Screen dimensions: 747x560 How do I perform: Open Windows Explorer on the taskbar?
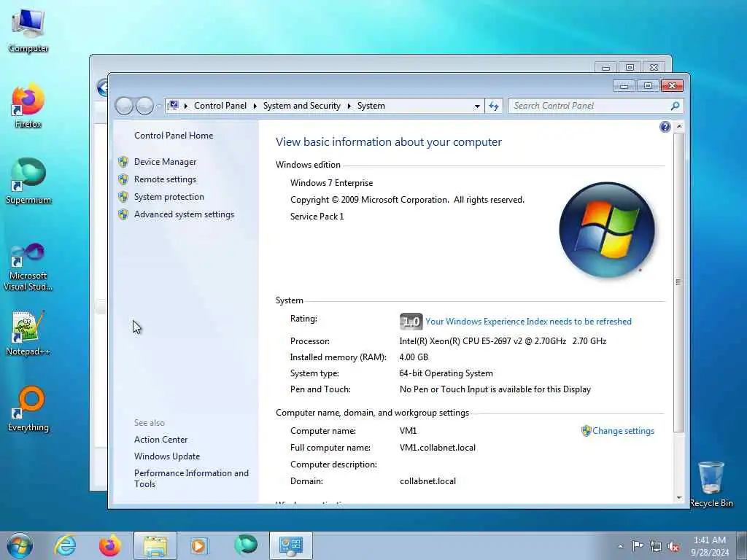tap(155, 545)
